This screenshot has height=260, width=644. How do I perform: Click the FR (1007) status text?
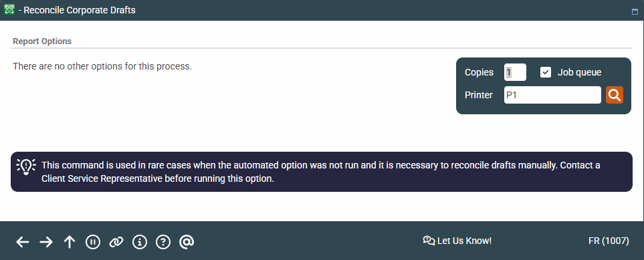coord(609,241)
